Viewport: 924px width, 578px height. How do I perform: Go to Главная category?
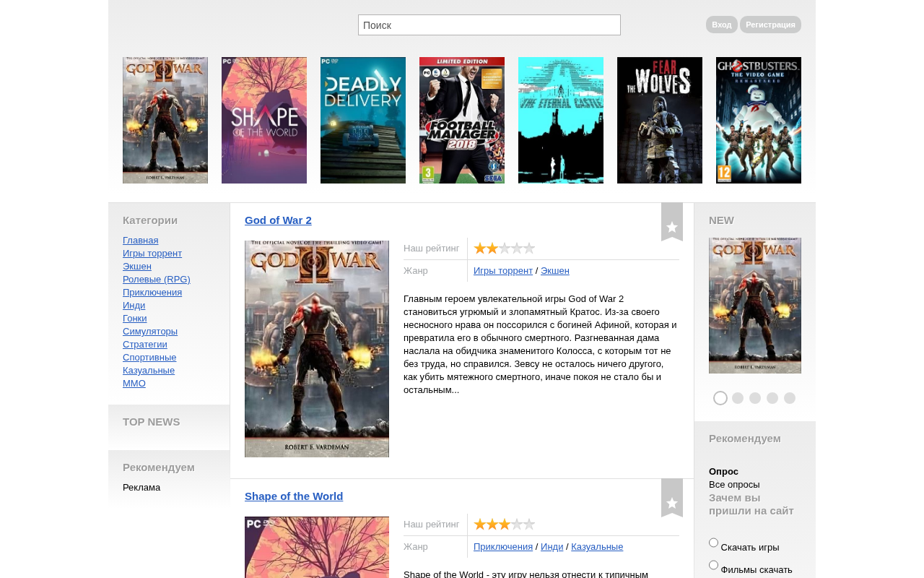click(141, 241)
